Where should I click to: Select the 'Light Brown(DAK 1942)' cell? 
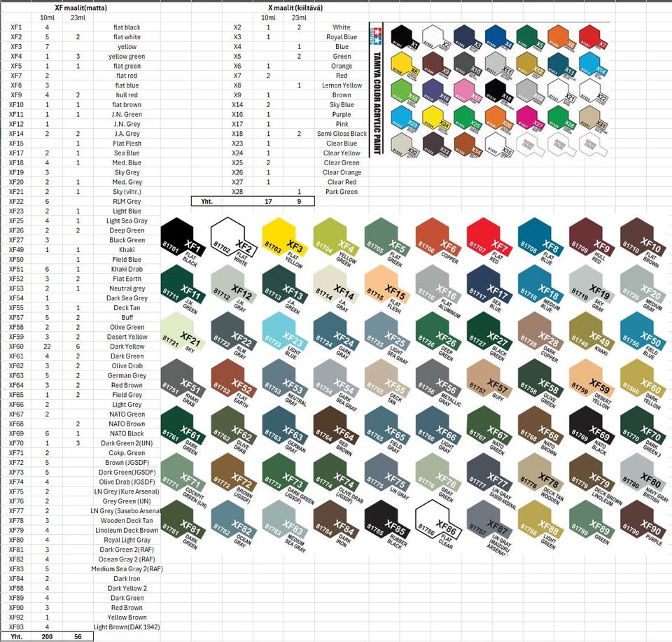tap(127, 627)
